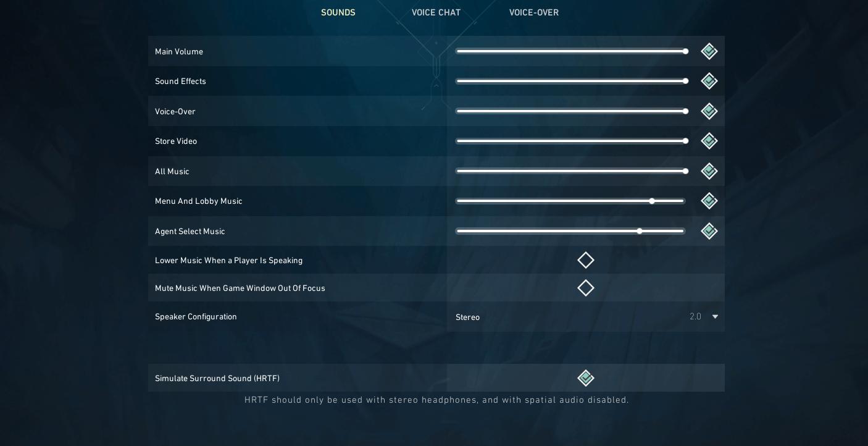Click the Store Video slider track
The width and height of the screenshot is (868, 446).
(572, 141)
